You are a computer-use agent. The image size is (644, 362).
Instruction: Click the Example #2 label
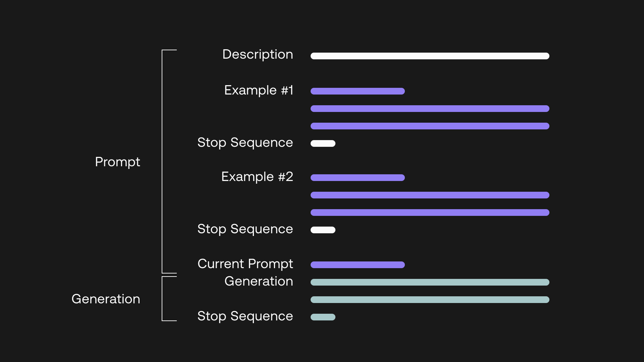pyautogui.click(x=257, y=177)
